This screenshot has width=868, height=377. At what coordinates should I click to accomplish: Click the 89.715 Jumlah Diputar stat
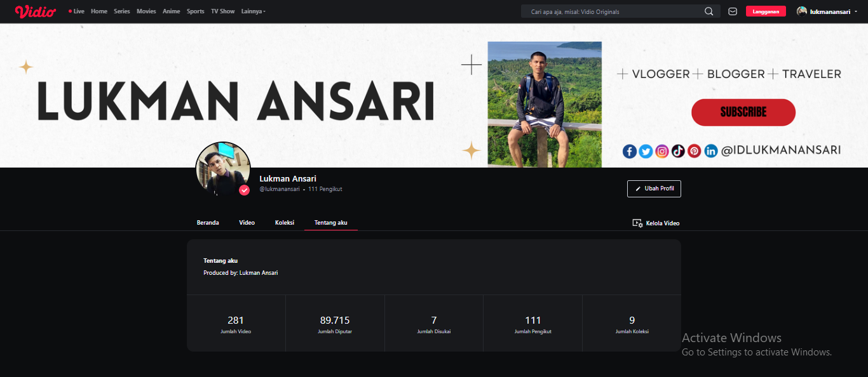(x=335, y=324)
